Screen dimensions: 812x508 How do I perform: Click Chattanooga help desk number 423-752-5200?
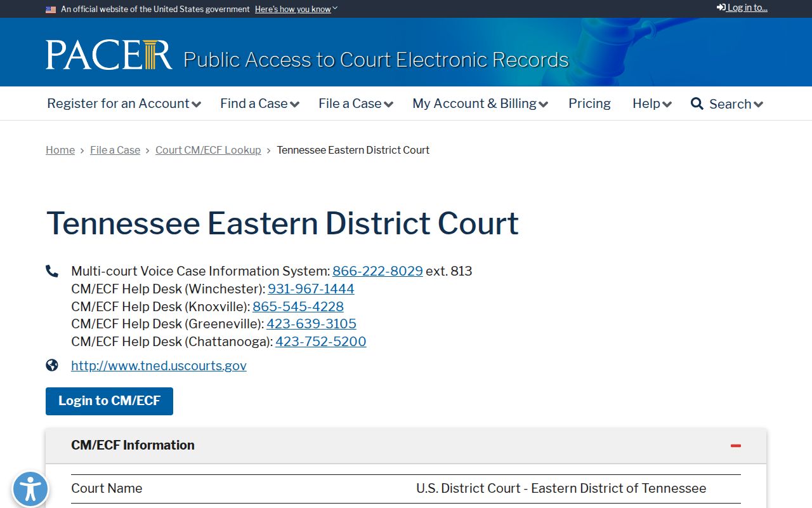click(x=321, y=342)
